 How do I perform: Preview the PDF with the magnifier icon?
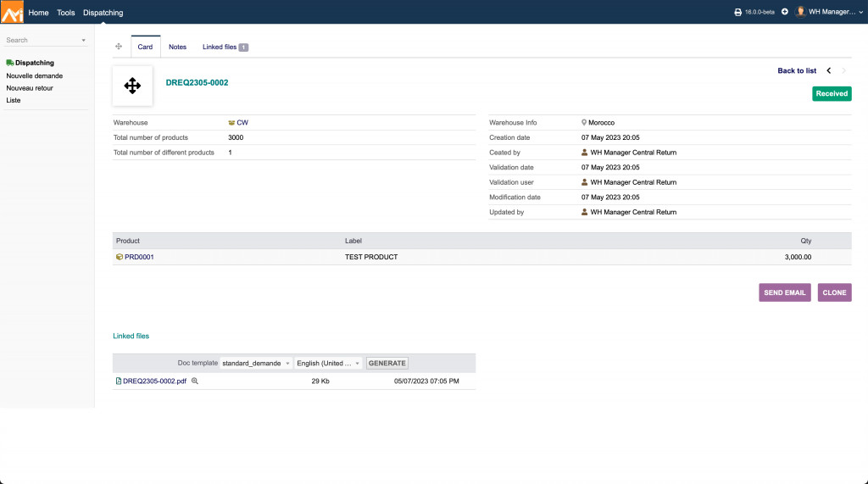point(195,381)
